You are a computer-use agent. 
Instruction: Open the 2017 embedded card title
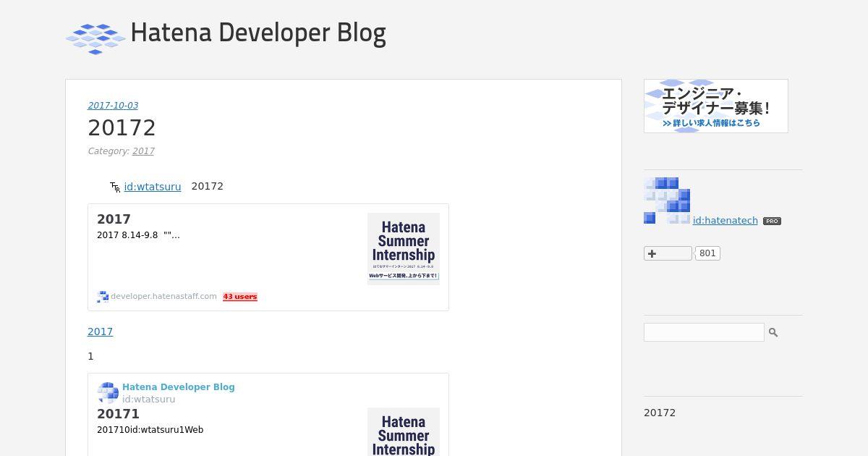pyautogui.click(x=114, y=219)
